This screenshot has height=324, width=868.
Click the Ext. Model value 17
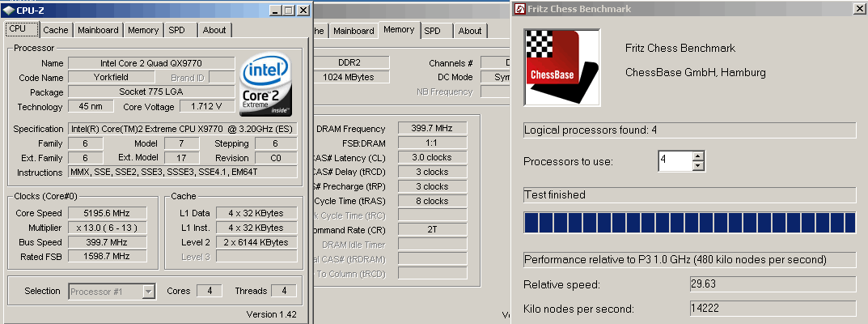(x=180, y=158)
